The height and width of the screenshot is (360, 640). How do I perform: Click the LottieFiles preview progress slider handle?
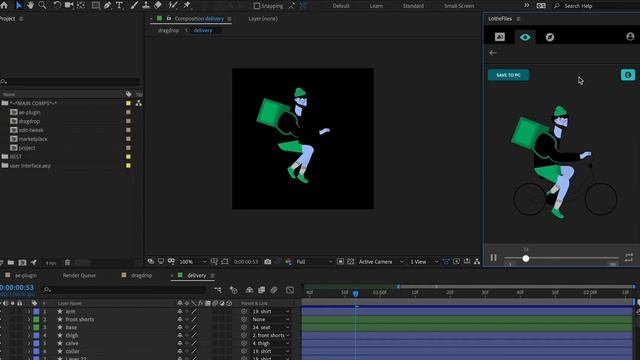[526, 258]
